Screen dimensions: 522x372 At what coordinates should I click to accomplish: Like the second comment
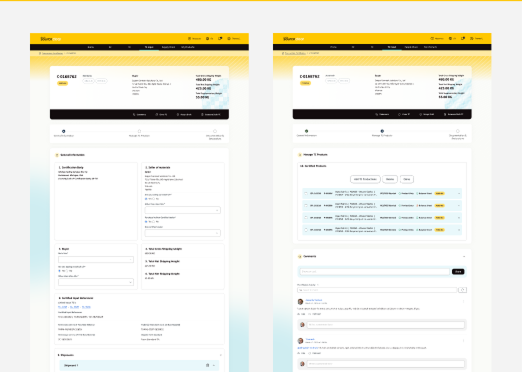301,353
